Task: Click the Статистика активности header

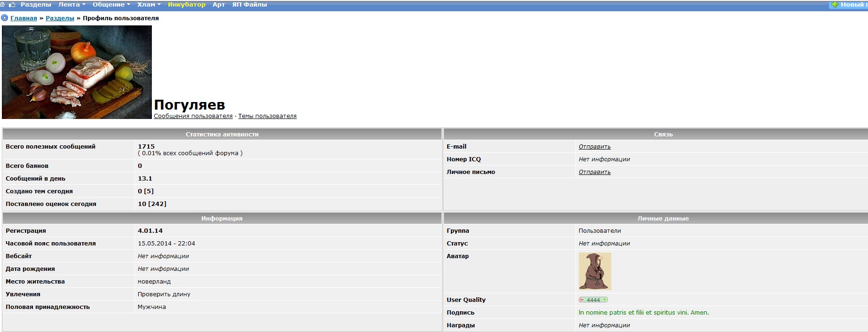Action: pos(222,134)
